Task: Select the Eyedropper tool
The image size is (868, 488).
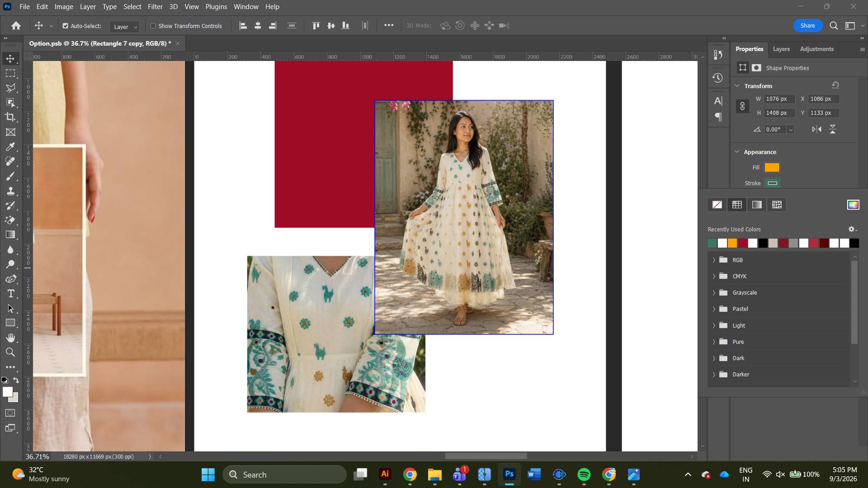Action: [x=10, y=146]
